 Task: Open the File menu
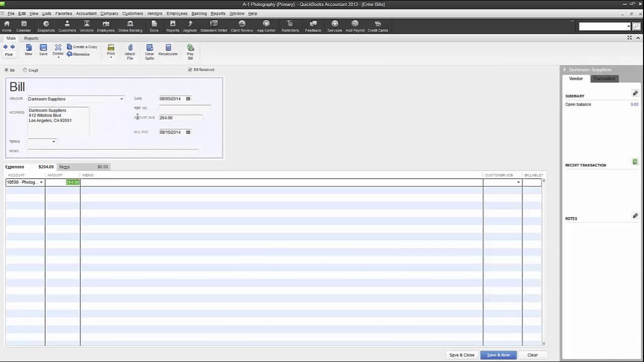point(11,14)
